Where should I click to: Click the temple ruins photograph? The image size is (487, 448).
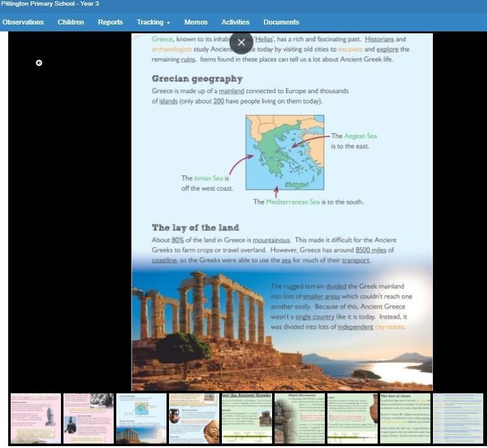282,329
